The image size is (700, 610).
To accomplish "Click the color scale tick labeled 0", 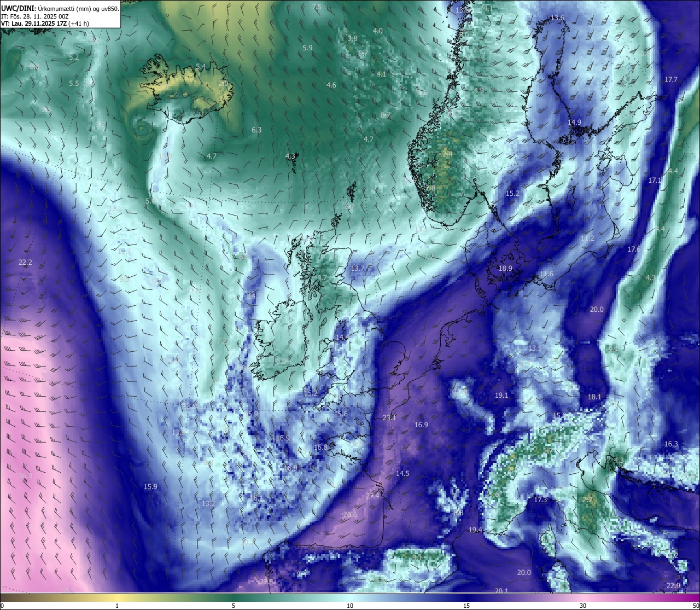I will [2, 606].
